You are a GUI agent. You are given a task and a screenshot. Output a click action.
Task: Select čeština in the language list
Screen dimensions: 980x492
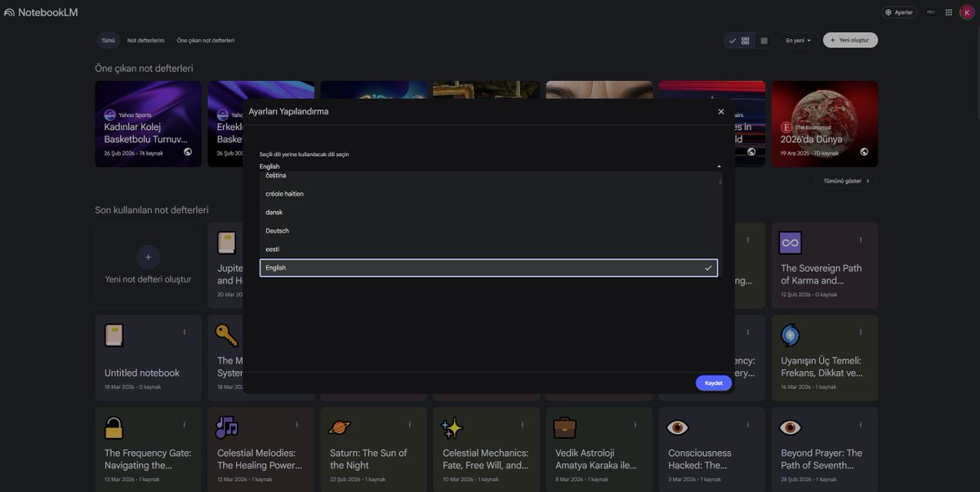(x=488, y=176)
